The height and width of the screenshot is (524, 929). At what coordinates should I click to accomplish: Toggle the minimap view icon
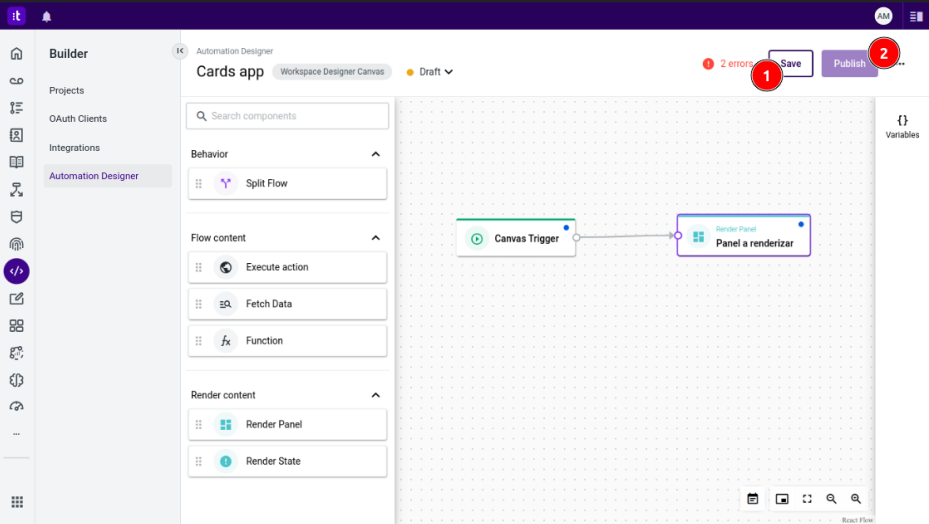click(x=782, y=499)
